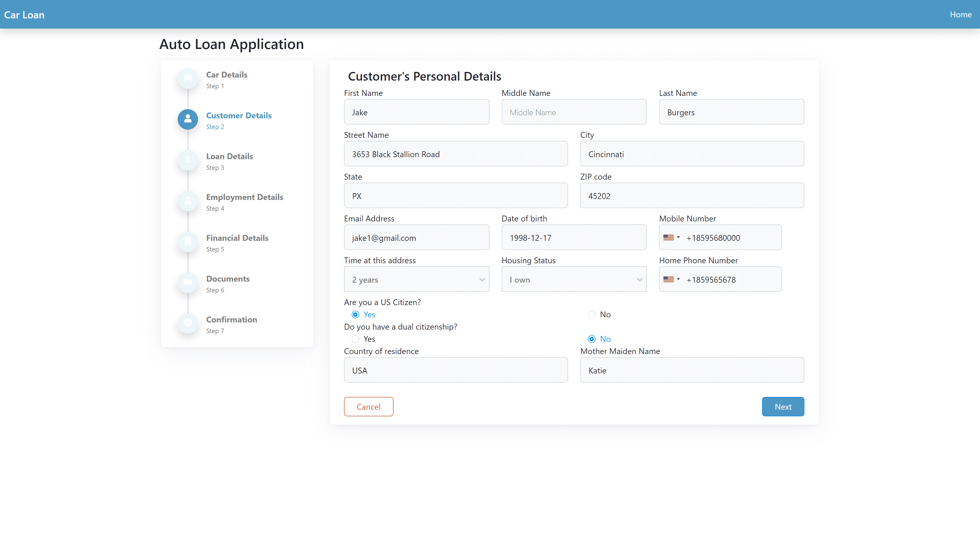Open the Home link in header
Image resolution: width=980 pixels, height=551 pixels.
[x=961, y=15]
